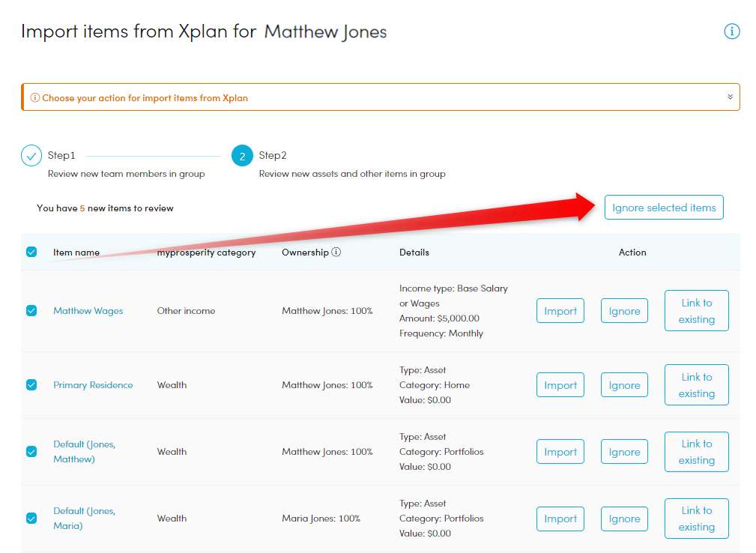This screenshot has height=553, width=756.
Task: Ignore the Primary Residence item
Action: (x=624, y=385)
